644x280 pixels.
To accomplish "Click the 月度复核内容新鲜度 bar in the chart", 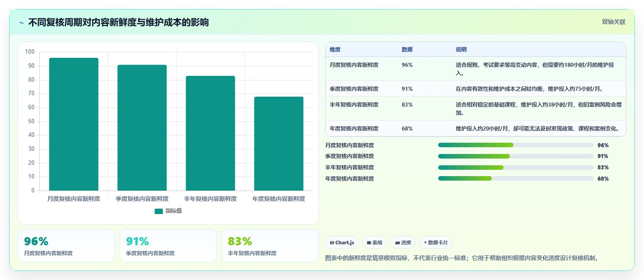I will (x=74, y=124).
